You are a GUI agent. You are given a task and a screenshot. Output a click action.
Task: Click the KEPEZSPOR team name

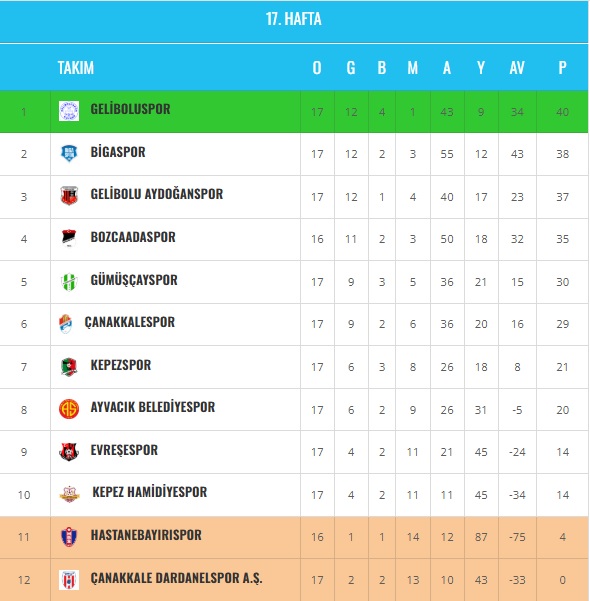(x=121, y=365)
